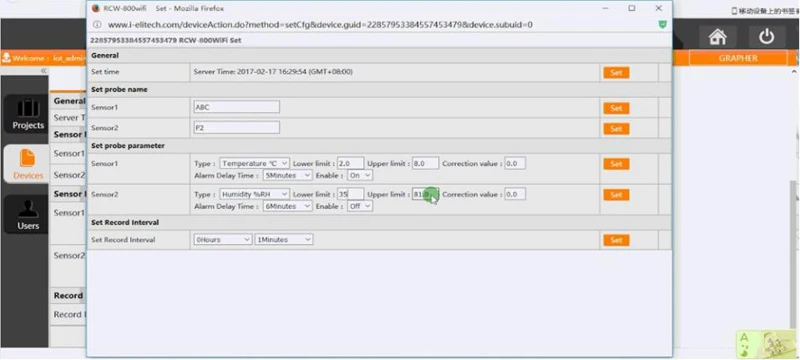The image size is (800, 360).
Task: Click Sensor2 probe name field P2
Action: (237, 127)
